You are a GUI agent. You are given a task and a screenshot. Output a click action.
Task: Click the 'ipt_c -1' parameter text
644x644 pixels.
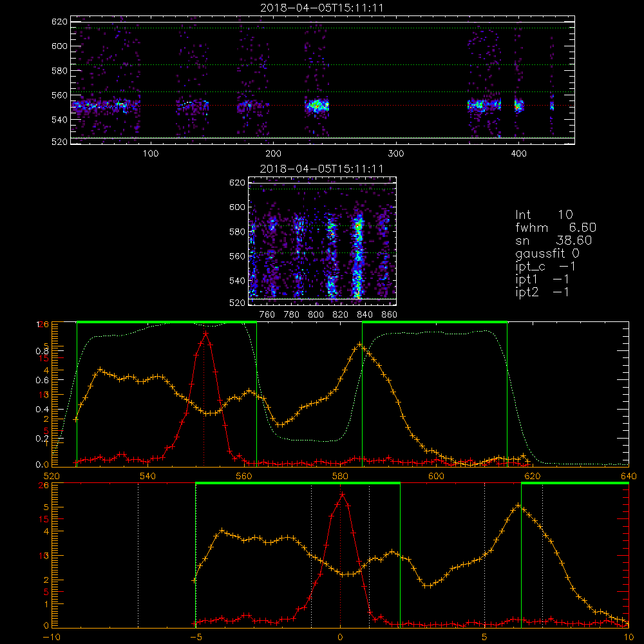coord(545,267)
